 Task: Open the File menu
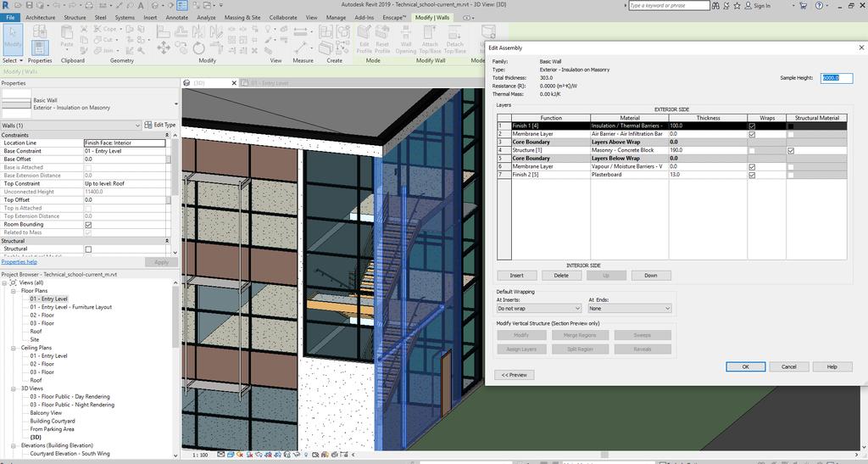click(10, 17)
